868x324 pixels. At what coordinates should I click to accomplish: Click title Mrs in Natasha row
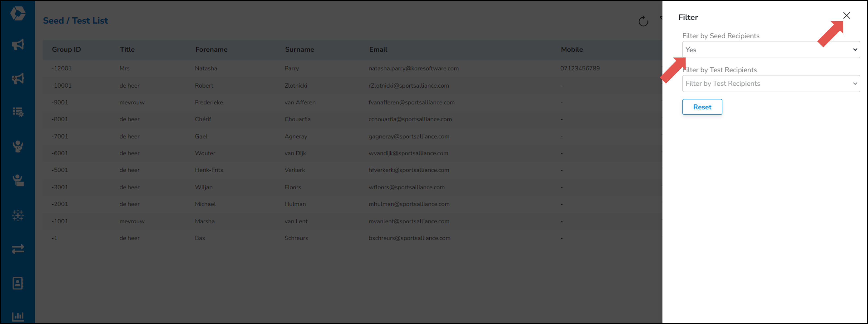coord(124,68)
